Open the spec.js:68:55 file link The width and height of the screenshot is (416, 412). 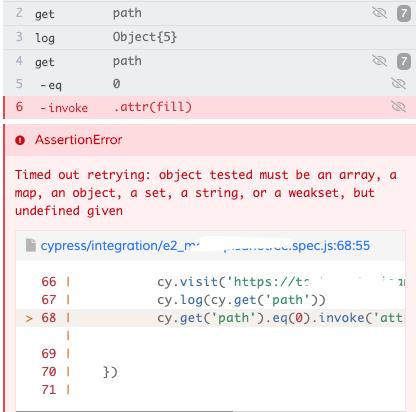pyautogui.click(x=205, y=246)
